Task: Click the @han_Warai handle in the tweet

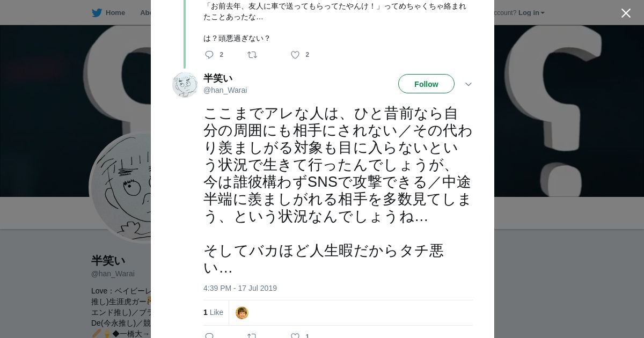Action: [x=225, y=90]
